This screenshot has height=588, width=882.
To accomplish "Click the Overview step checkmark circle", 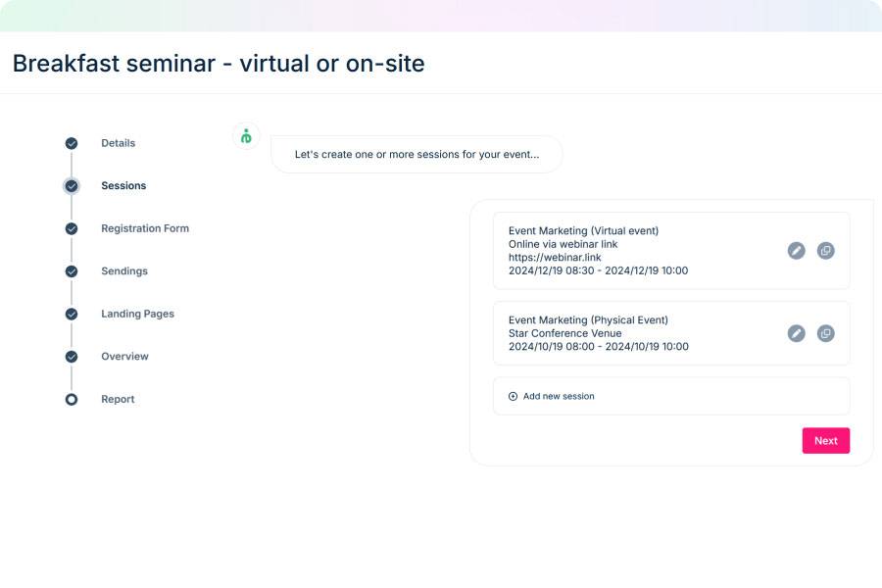I will 72,357.
